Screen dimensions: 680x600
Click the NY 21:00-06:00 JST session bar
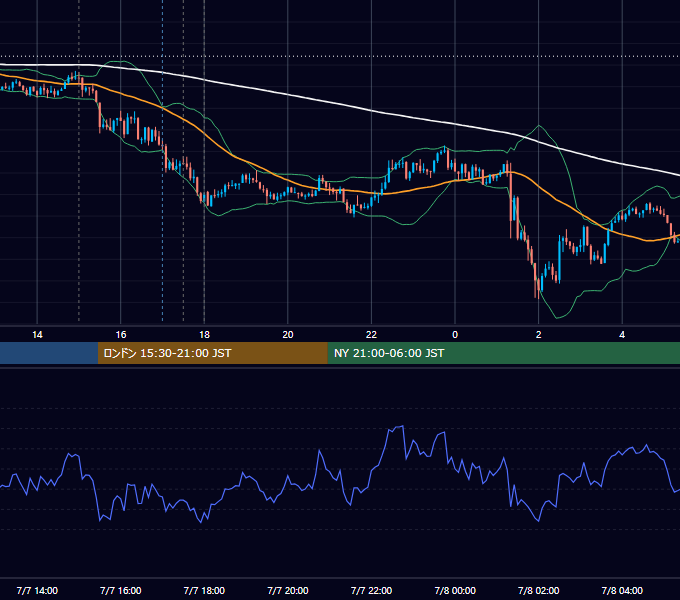point(503,353)
